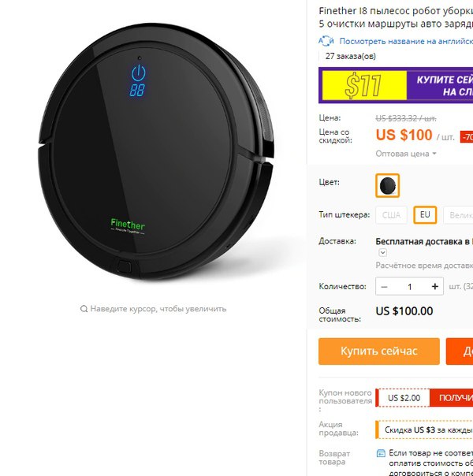
Task: Select the EU plug type
Action: (x=425, y=215)
